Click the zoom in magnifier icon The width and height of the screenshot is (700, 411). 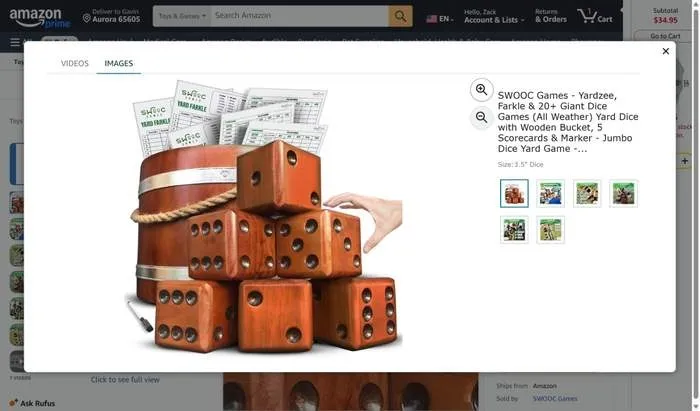[481, 89]
